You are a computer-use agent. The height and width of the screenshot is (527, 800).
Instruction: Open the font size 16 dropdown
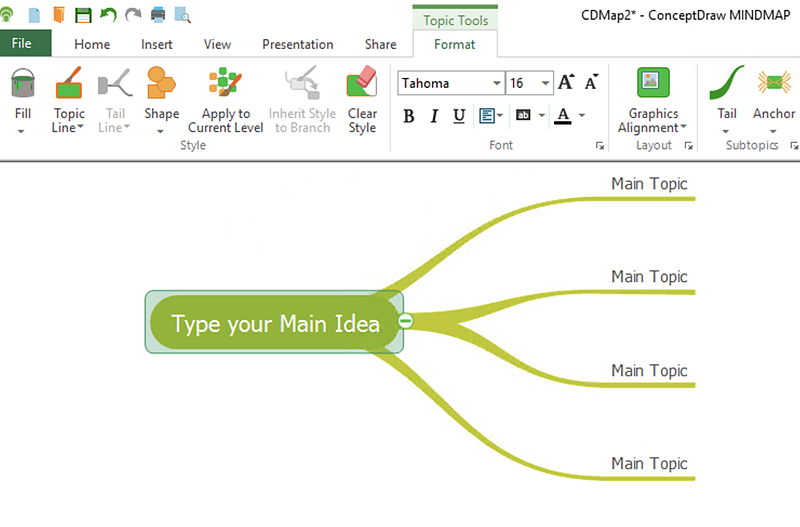545,83
